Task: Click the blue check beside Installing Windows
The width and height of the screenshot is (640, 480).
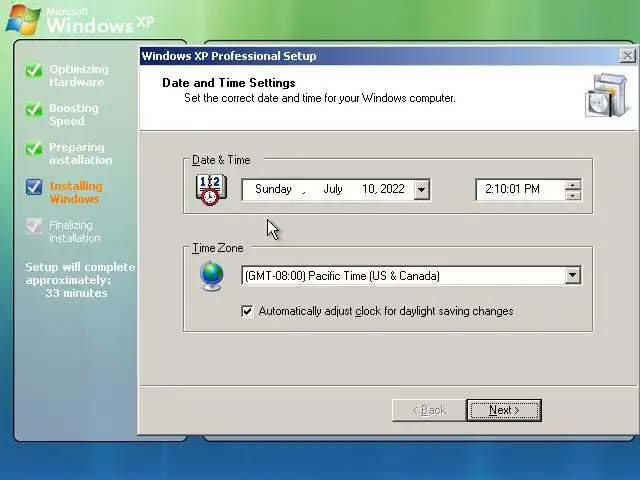Action: [x=34, y=187]
